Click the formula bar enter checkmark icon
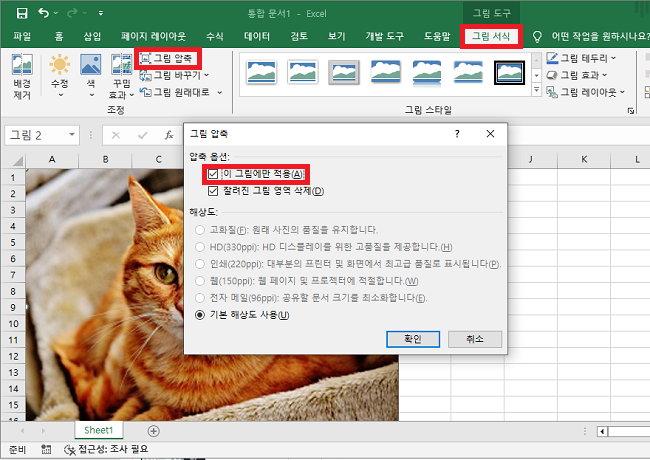The image size is (650, 460). coord(143,135)
